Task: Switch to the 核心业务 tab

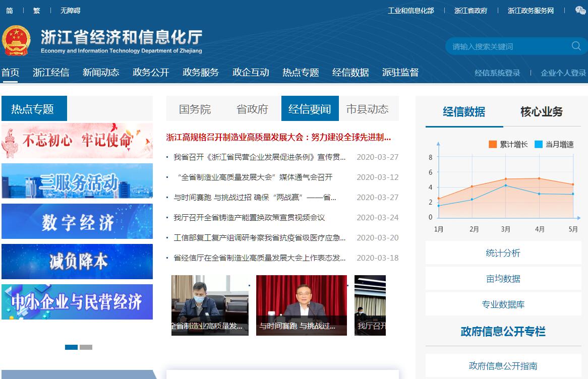Action: pyautogui.click(x=541, y=112)
